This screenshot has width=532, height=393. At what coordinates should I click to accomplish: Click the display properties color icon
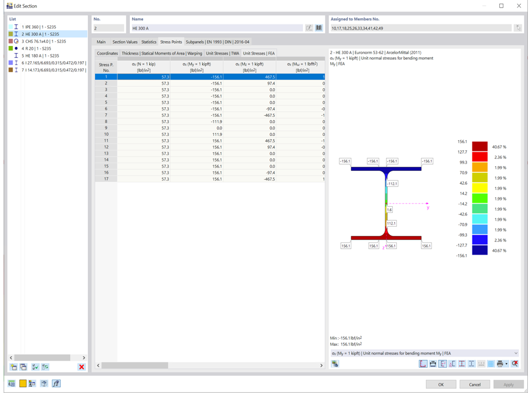[32, 384]
